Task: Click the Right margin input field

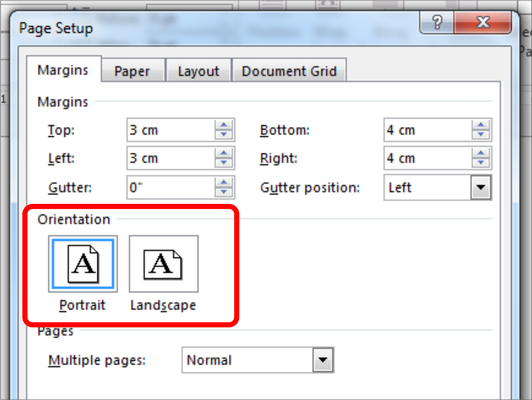Action: click(427, 158)
